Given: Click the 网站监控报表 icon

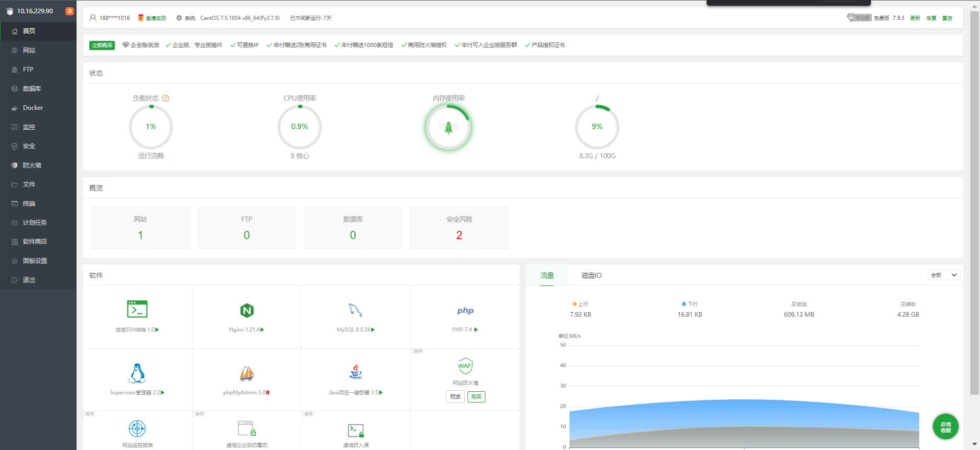Looking at the screenshot, I should (x=137, y=429).
